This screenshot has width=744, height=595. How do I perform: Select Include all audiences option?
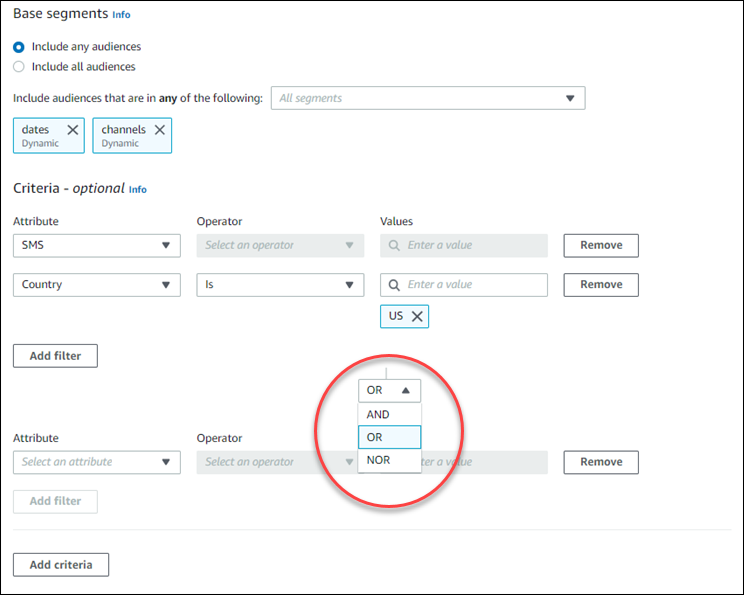tap(19, 67)
